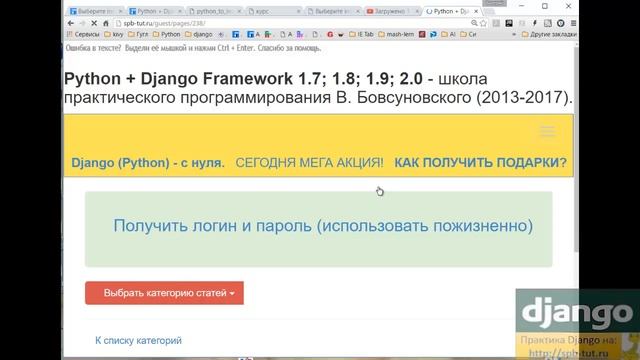
Task: Click the page vertical scrollbar
Action: 576,148
